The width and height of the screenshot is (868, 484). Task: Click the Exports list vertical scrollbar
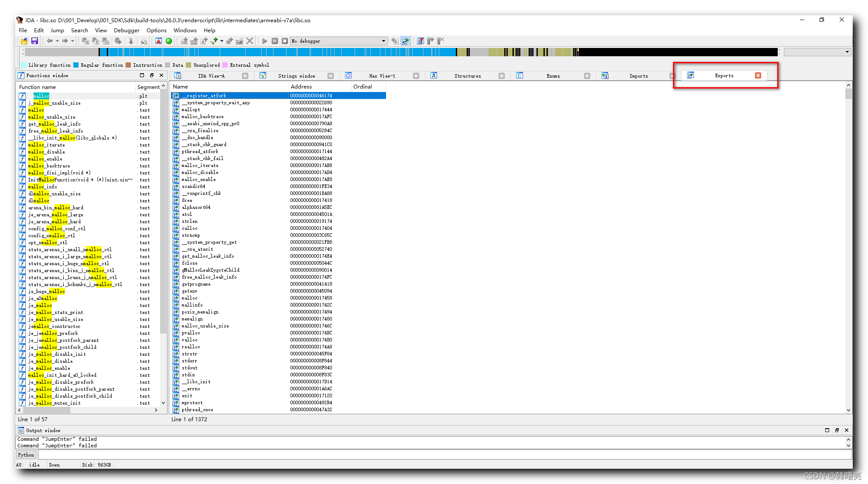[848, 247]
